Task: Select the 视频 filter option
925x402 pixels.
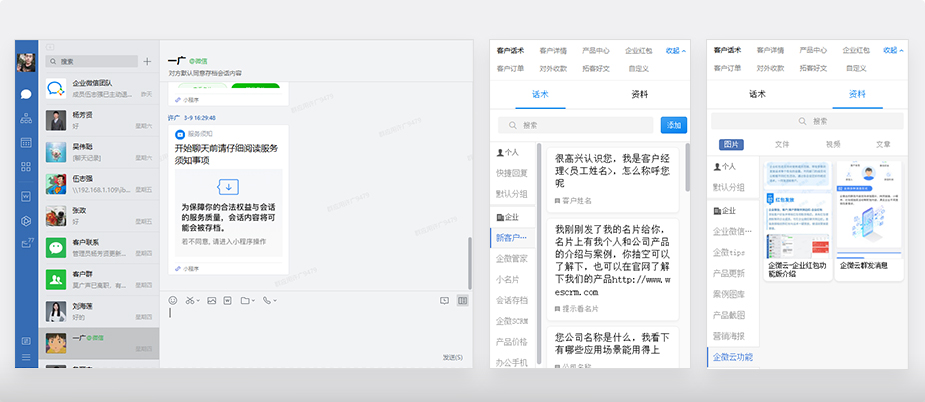Action: point(833,144)
